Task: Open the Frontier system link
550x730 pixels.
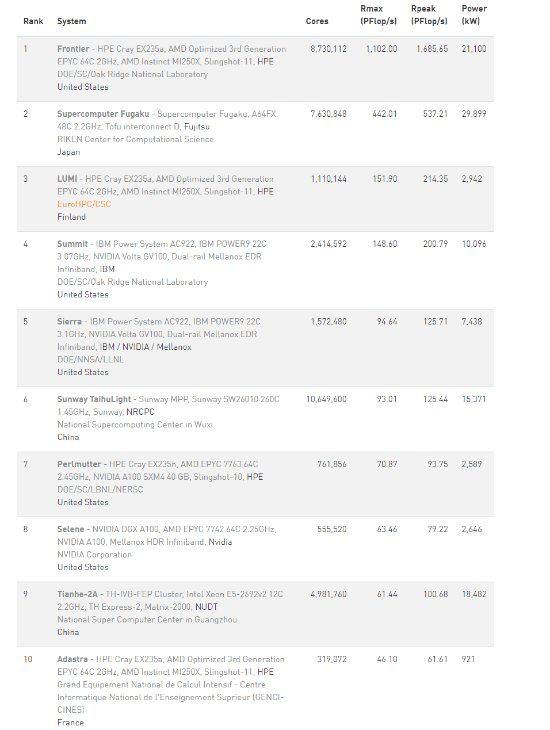Action: pos(73,49)
